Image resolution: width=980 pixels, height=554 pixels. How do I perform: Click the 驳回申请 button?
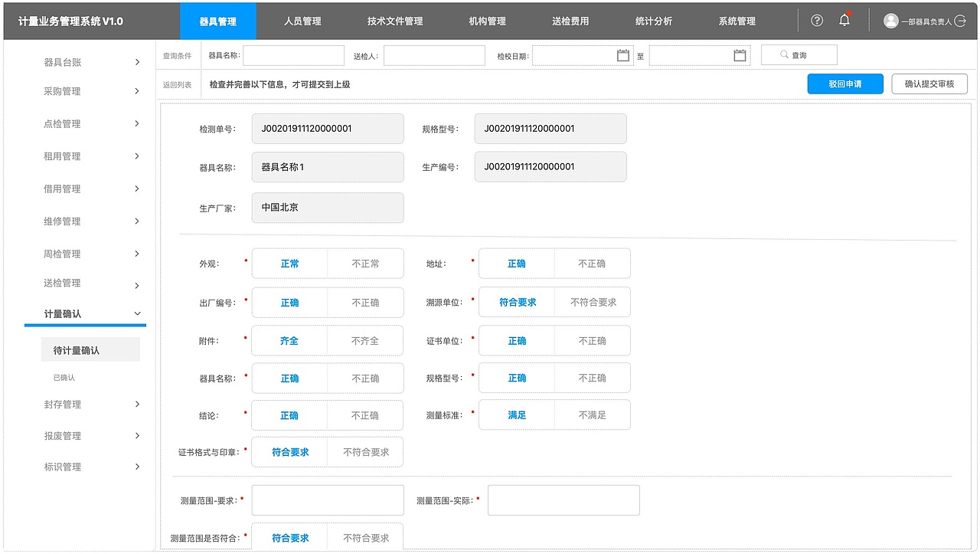[845, 84]
